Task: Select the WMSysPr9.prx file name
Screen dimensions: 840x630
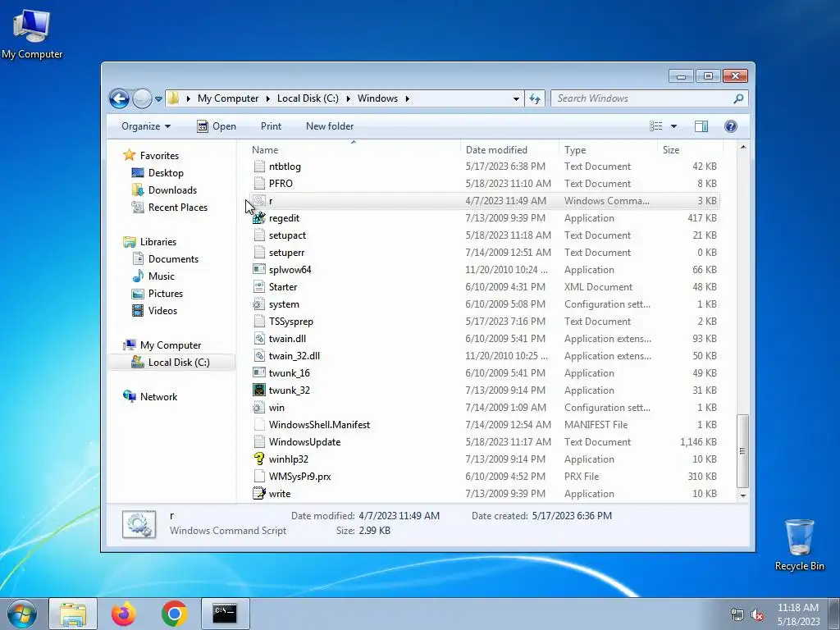Action: [299, 477]
